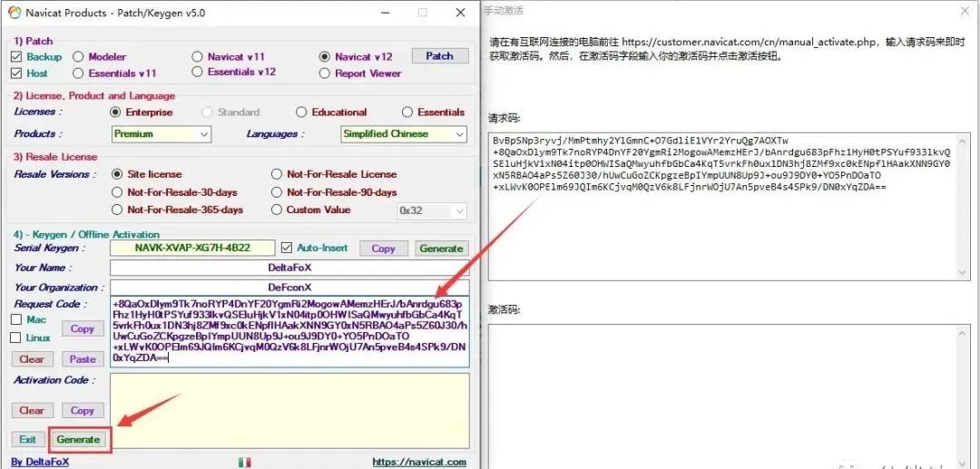
Task: Toggle the Backup checkbox
Action: coord(17,57)
